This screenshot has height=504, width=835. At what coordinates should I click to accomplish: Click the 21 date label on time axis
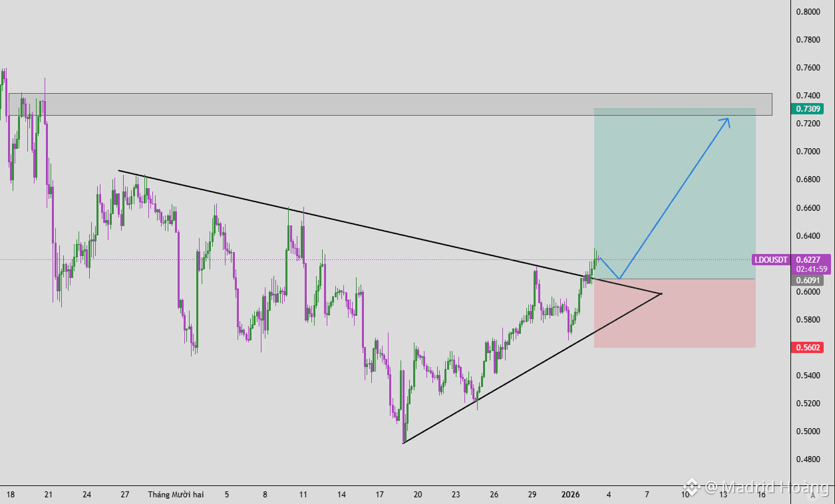click(48, 495)
